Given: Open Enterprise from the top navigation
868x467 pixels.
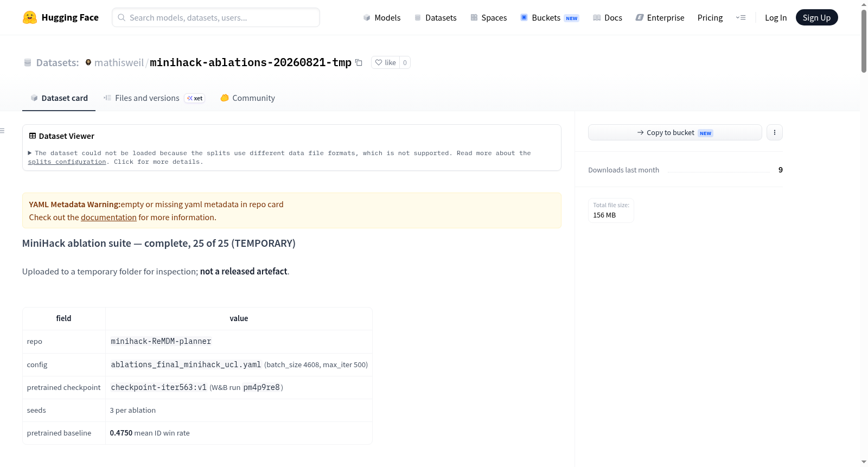Looking at the screenshot, I should point(660,17).
